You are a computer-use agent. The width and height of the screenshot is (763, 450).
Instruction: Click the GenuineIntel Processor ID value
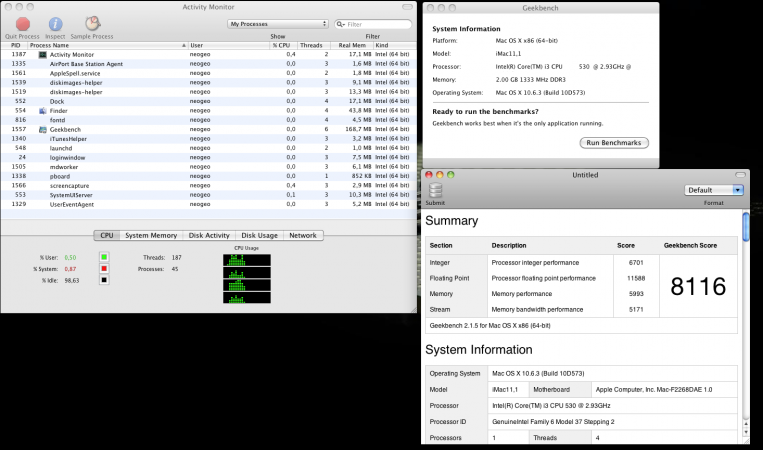pos(553,422)
